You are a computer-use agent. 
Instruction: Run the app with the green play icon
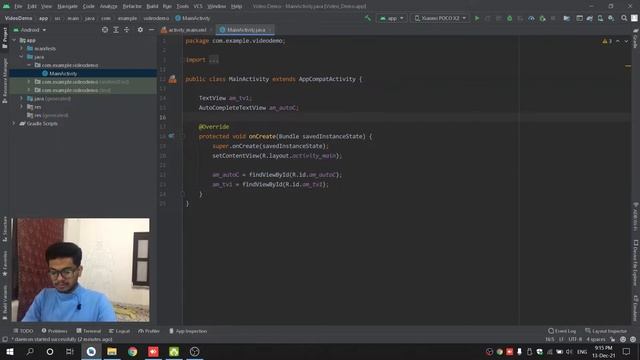[x=477, y=18]
